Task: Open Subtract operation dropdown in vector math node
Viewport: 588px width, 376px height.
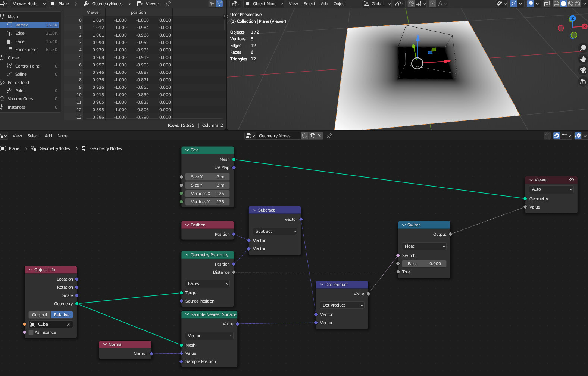Action: 275,231
